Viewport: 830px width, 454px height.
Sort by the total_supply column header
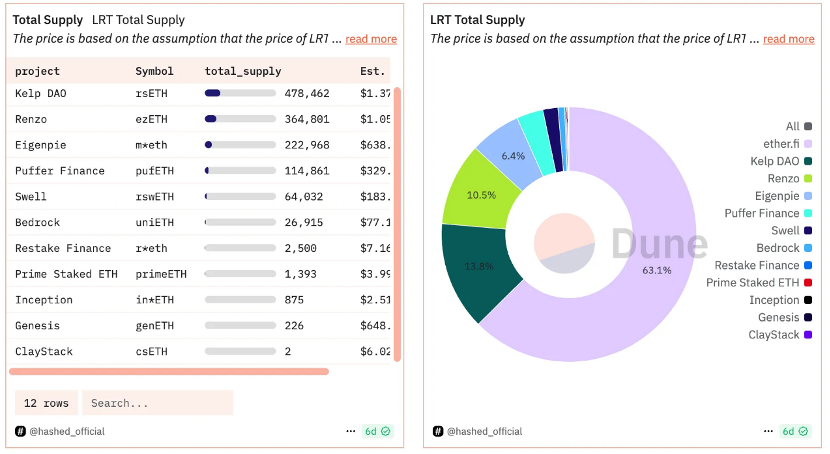click(x=243, y=71)
